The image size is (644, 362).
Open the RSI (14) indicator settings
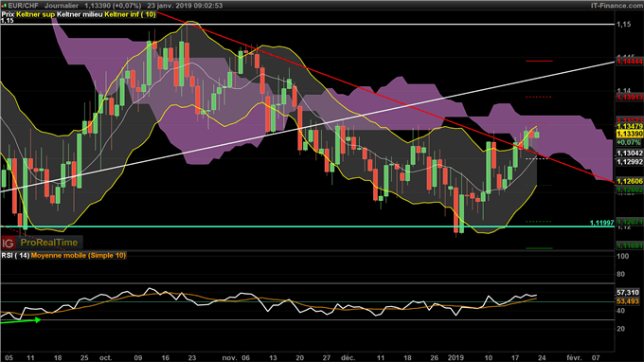(x=15, y=256)
